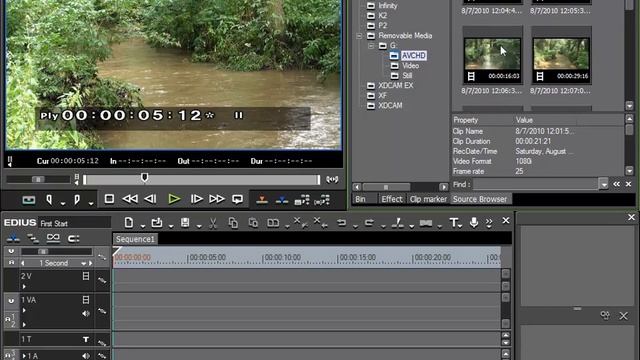Toggle the video channel icon on 2 V track
The image size is (640, 360).
[86, 276]
